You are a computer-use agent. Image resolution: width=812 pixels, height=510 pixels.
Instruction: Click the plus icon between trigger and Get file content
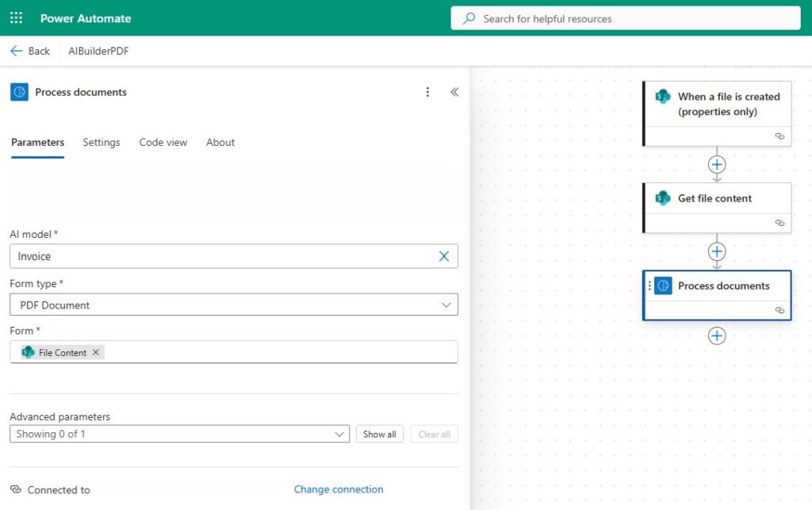(x=717, y=164)
